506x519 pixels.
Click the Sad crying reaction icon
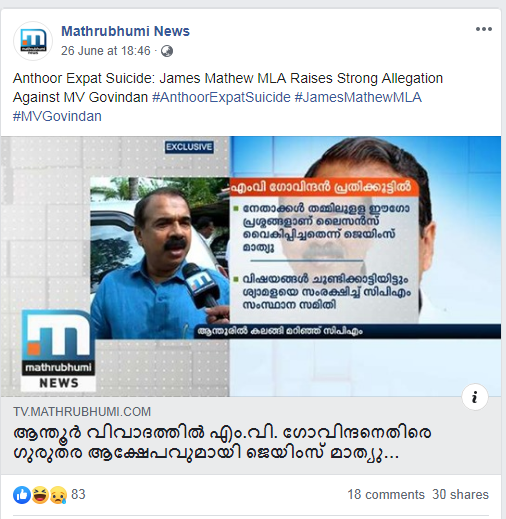58,495
